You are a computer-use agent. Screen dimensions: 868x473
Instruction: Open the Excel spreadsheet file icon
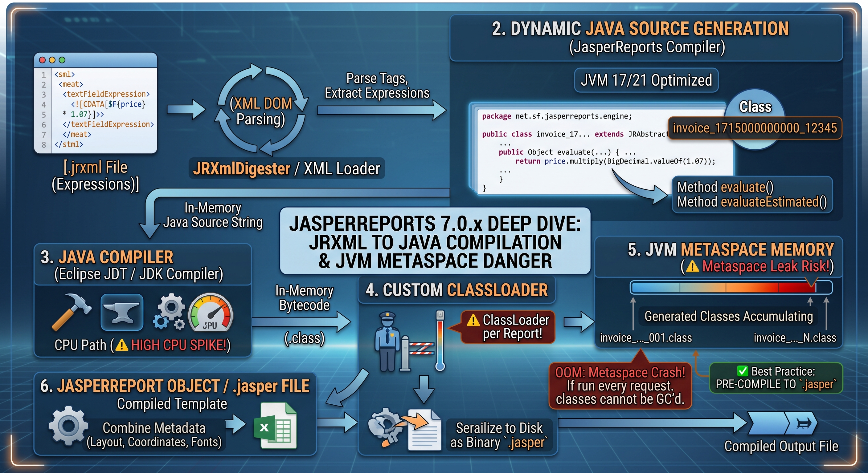(275, 425)
